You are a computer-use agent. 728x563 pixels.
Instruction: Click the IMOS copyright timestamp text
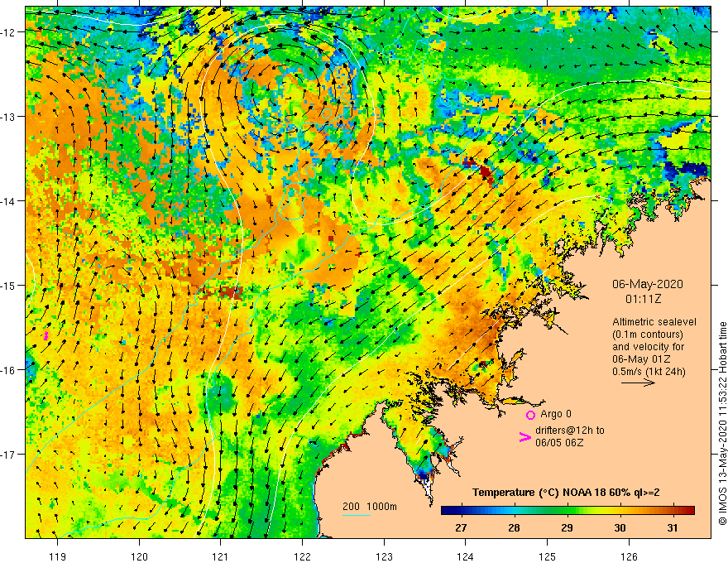(722, 423)
